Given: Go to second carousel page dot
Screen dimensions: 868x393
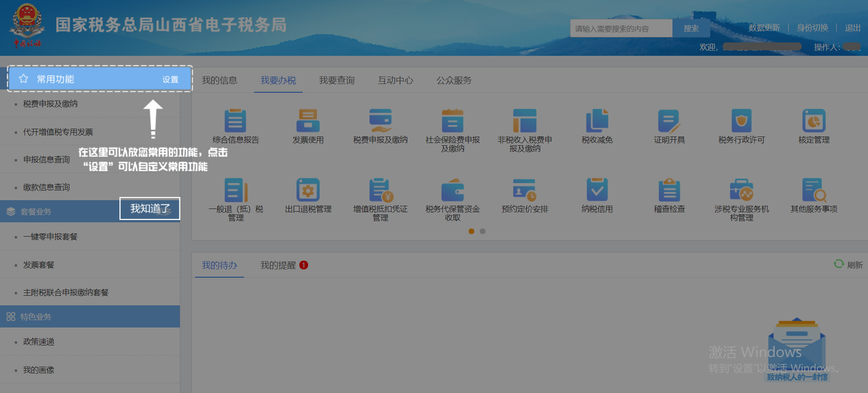Looking at the screenshot, I should [482, 231].
